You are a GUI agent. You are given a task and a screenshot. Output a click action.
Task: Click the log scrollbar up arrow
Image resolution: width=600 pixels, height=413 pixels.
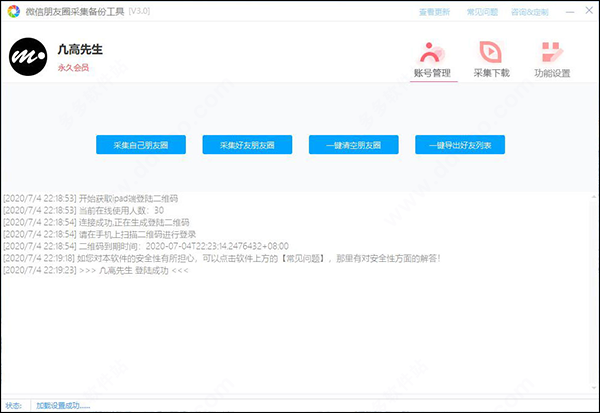click(x=594, y=197)
